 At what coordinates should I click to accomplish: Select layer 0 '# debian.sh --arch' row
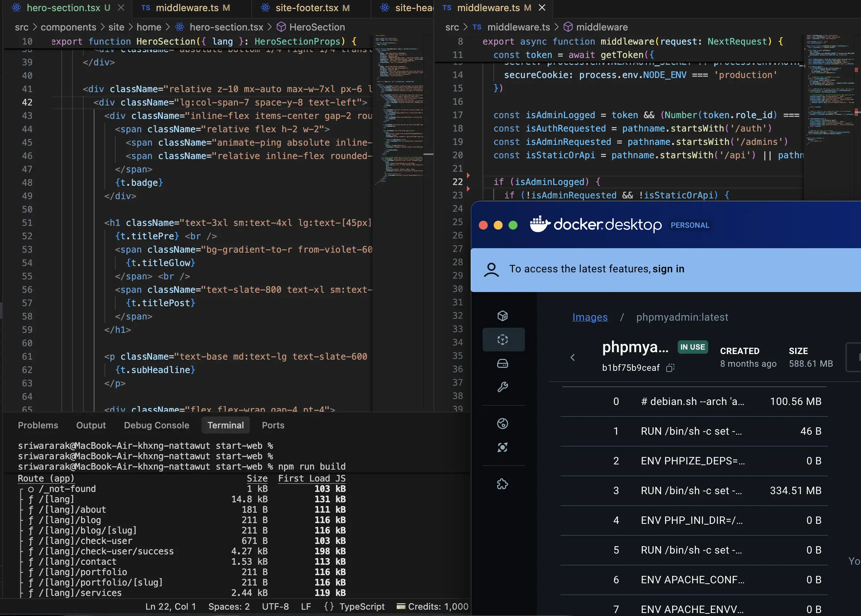point(694,401)
